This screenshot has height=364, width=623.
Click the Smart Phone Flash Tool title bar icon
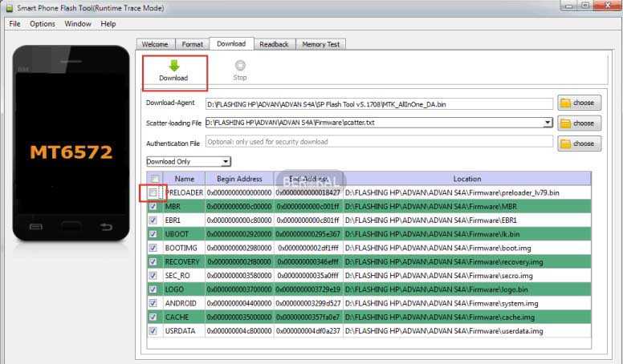point(10,8)
